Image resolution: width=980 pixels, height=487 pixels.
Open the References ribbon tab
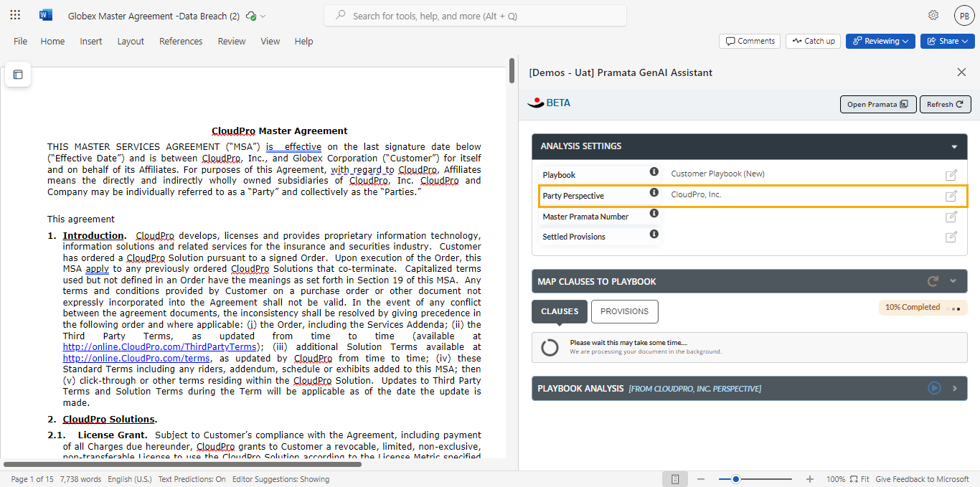181,41
